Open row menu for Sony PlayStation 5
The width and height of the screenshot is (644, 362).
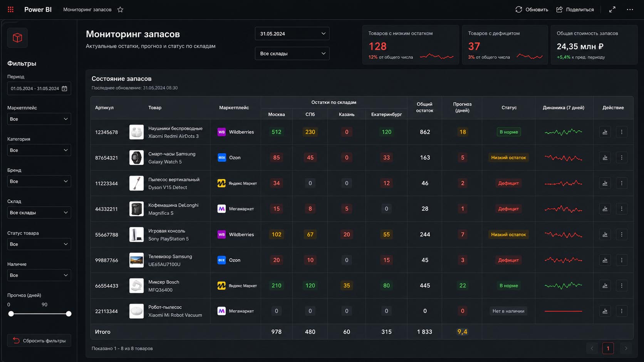point(622,234)
